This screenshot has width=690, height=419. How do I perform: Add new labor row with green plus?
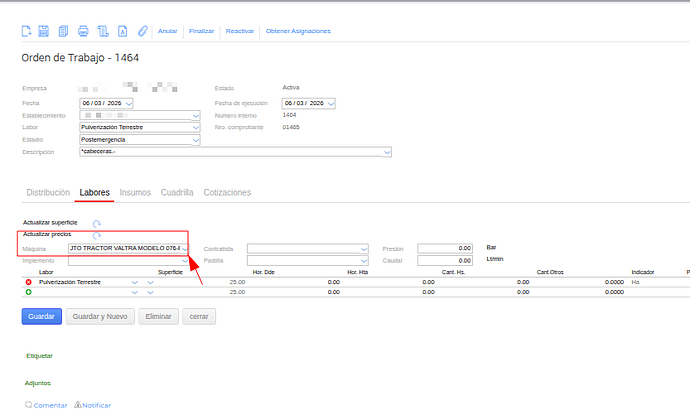[x=28, y=292]
